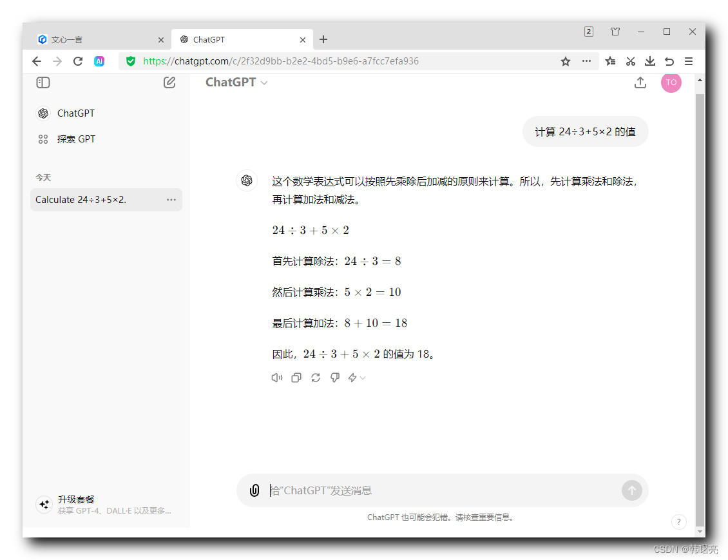
Task: Attach a file with the paperclip icon
Action: 254,490
